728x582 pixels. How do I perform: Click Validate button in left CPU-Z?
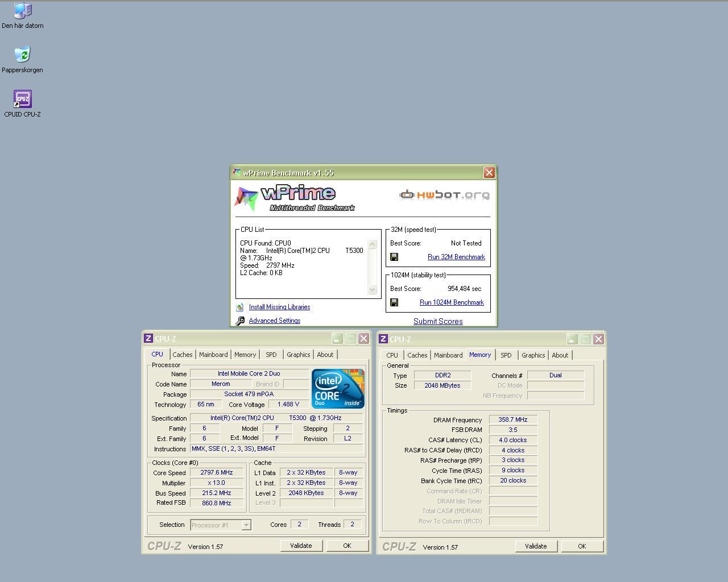(301, 546)
